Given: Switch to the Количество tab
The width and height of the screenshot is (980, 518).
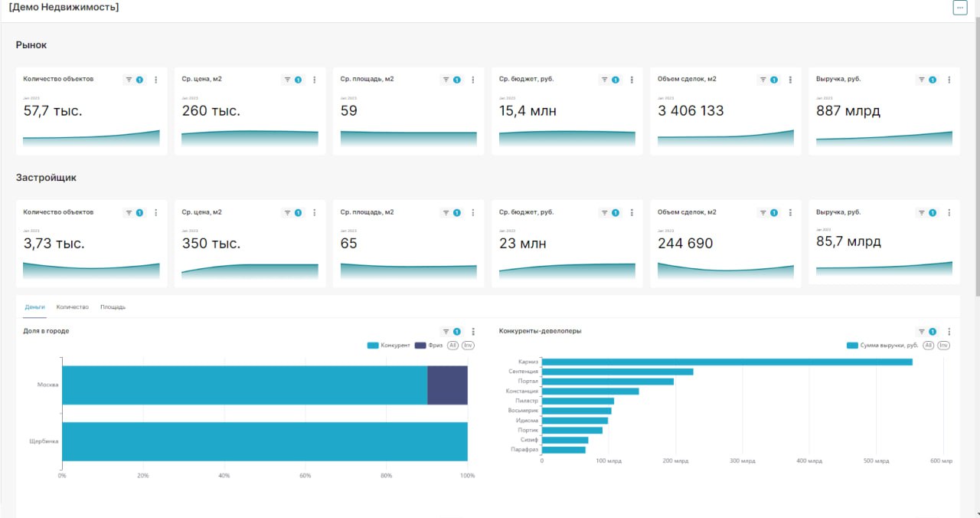Looking at the screenshot, I should point(73,307).
